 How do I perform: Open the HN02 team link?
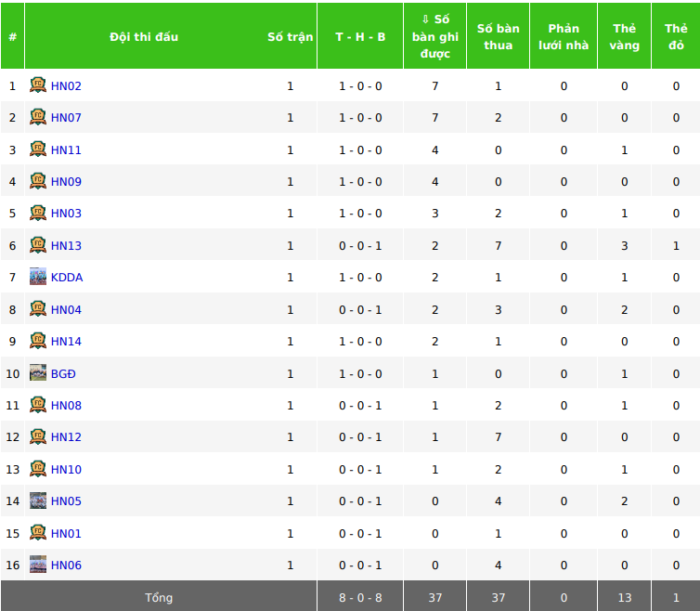[66, 86]
